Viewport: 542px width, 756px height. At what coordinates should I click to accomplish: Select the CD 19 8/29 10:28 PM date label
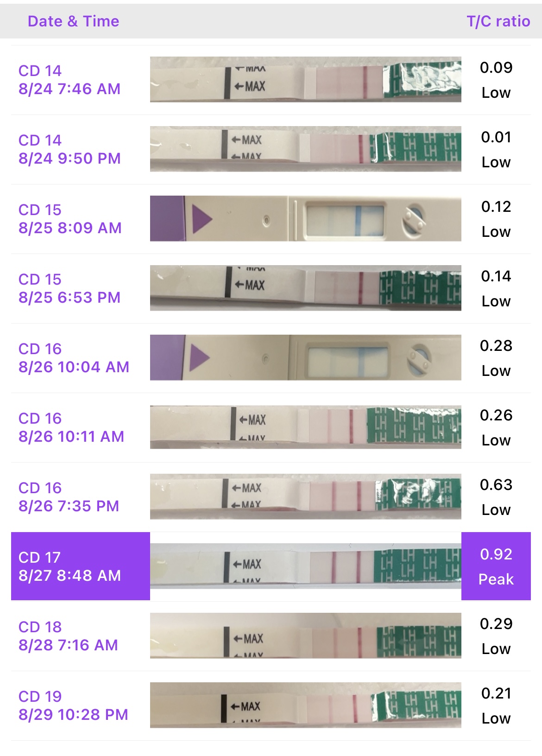pyautogui.click(x=73, y=705)
